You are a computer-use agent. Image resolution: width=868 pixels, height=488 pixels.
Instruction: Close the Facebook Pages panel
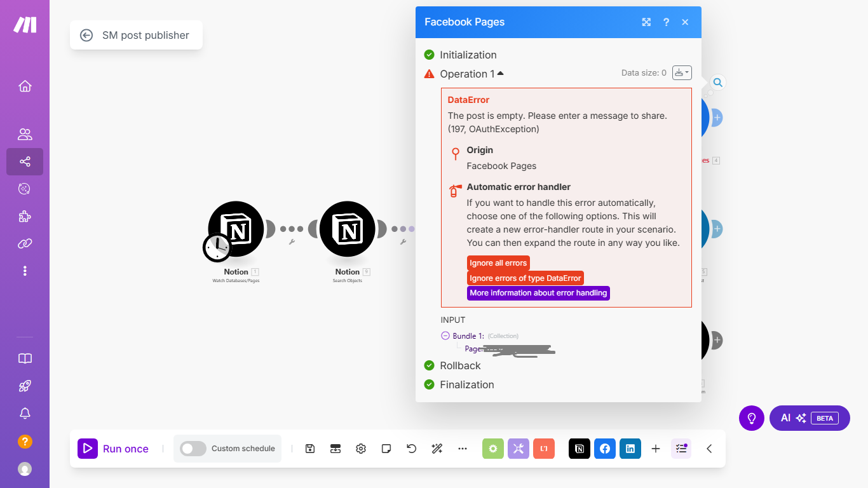pyautogui.click(x=685, y=22)
